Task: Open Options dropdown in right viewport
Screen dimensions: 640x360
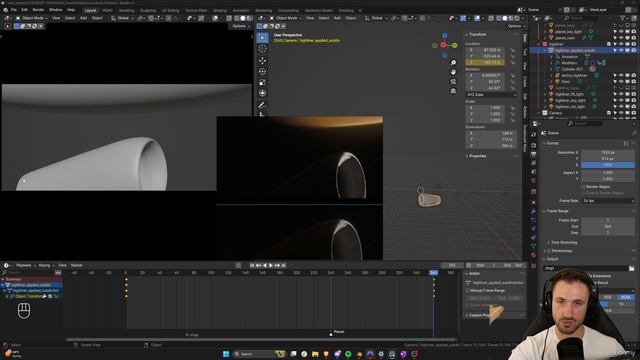Action: coord(516,26)
